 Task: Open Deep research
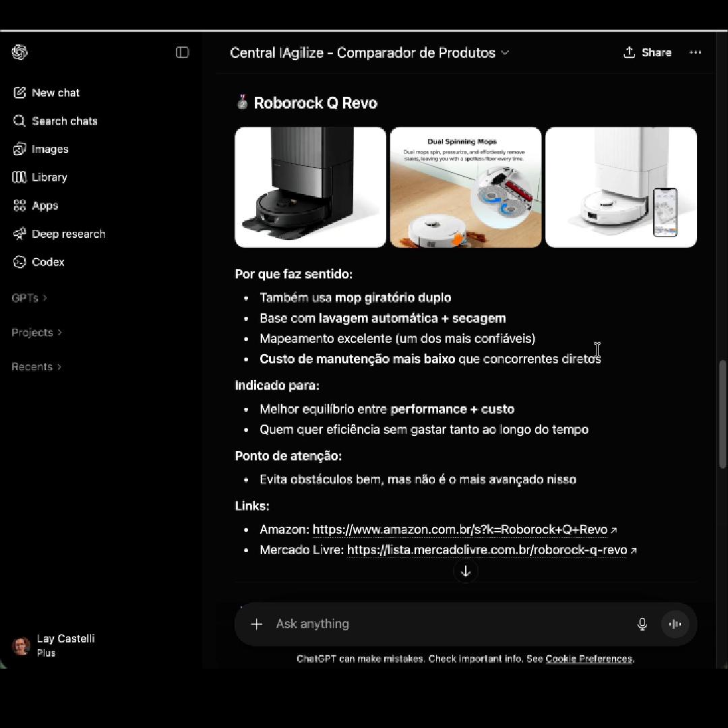coord(59,234)
